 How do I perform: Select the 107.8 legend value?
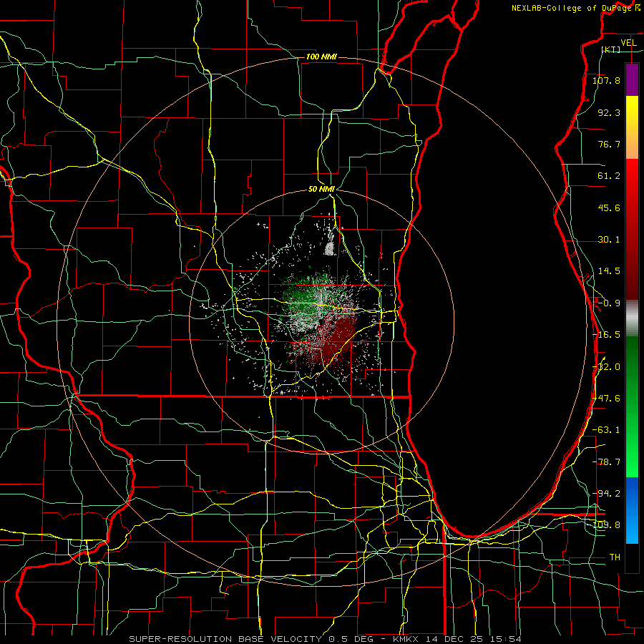[606, 80]
